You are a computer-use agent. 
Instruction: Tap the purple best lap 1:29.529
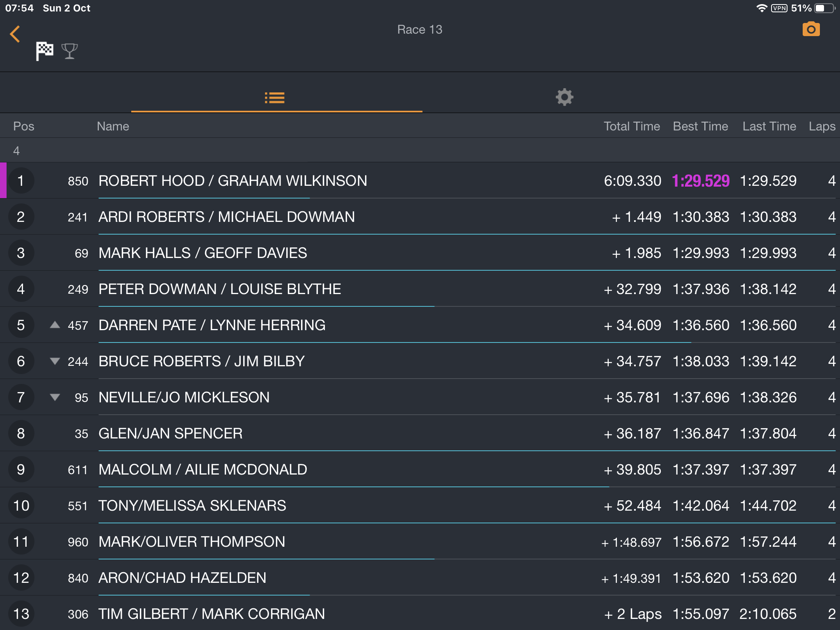(x=701, y=181)
